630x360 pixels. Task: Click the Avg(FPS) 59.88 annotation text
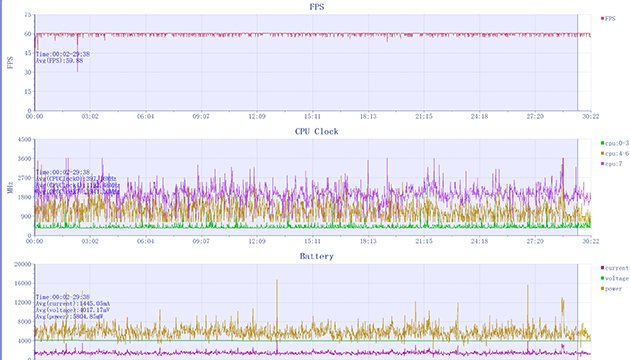pos(59,61)
